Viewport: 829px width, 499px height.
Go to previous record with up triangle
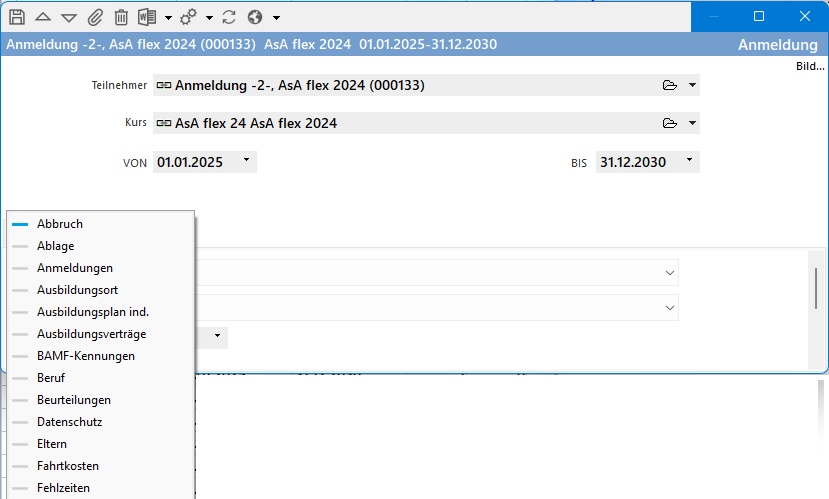pos(43,17)
